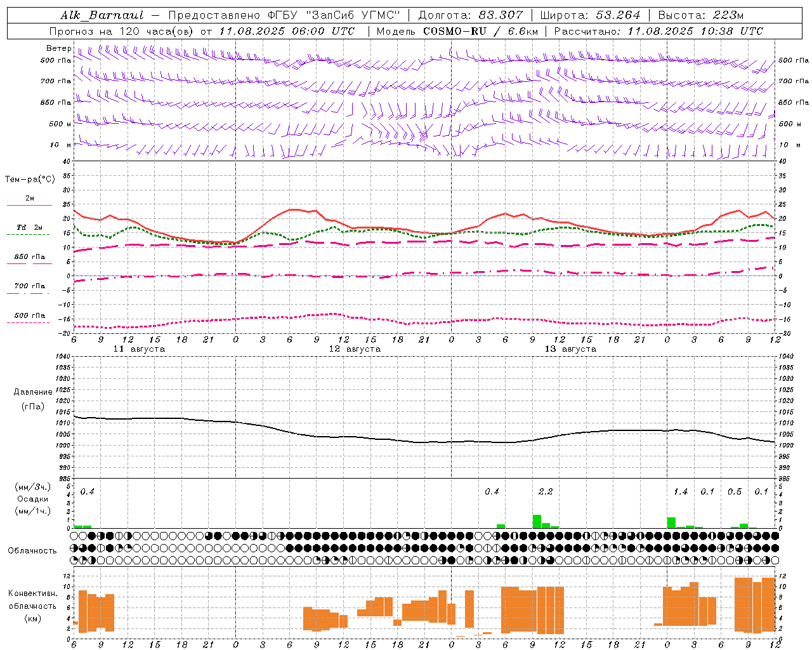The image size is (812, 650).
Task: Select the forecast line Прогноз на 120 часа(ов)
Action: 122,31
